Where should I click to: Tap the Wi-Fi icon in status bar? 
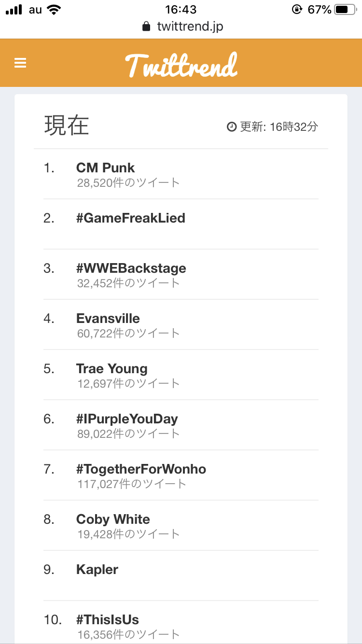tap(54, 9)
